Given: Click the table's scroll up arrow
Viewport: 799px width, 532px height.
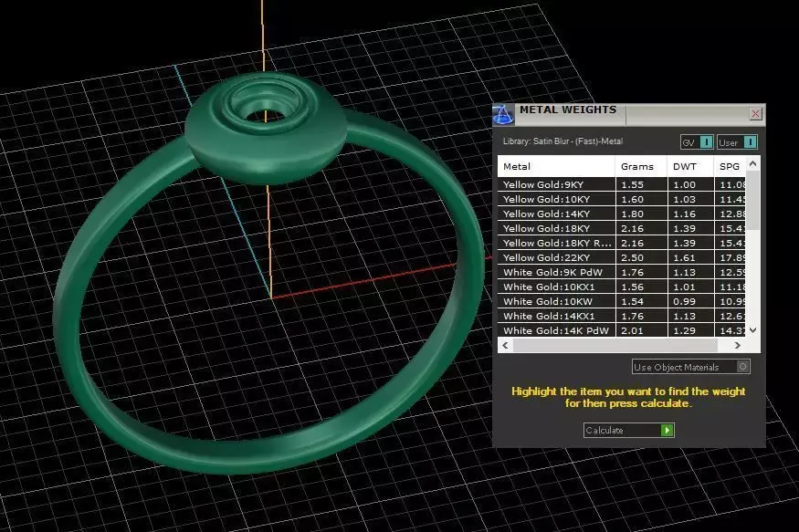Looking at the screenshot, I should click(753, 163).
